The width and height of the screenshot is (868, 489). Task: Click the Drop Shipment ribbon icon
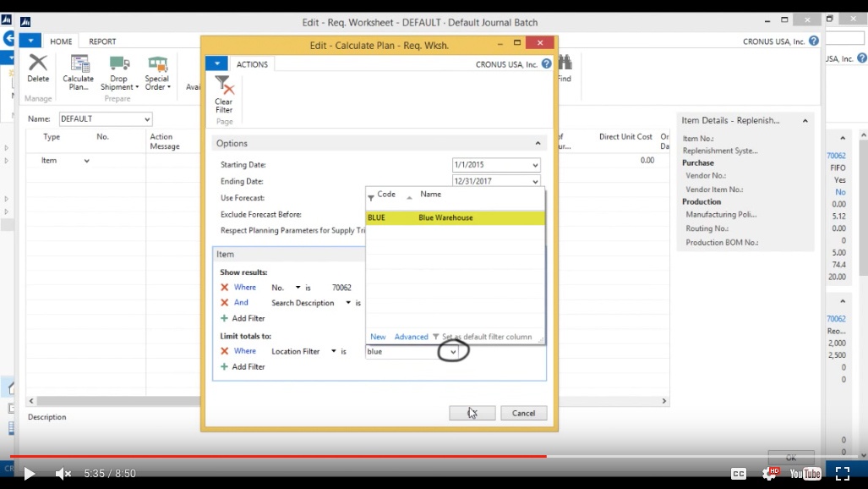119,63
